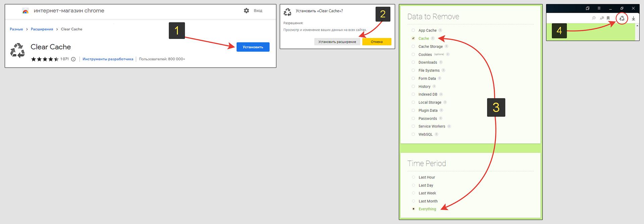
Task: Select the Everything time period
Action: pos(413,209)
